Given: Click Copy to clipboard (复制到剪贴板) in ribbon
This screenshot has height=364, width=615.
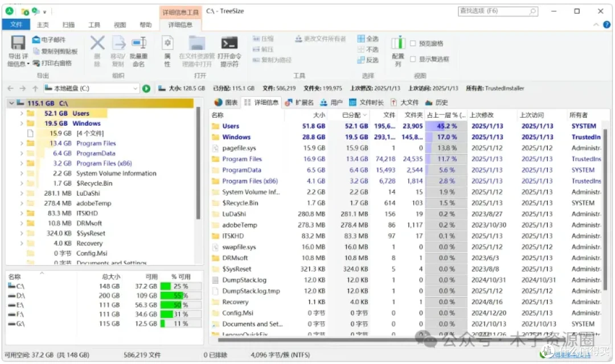Looking at the screenshot, I should pos(55,51).
